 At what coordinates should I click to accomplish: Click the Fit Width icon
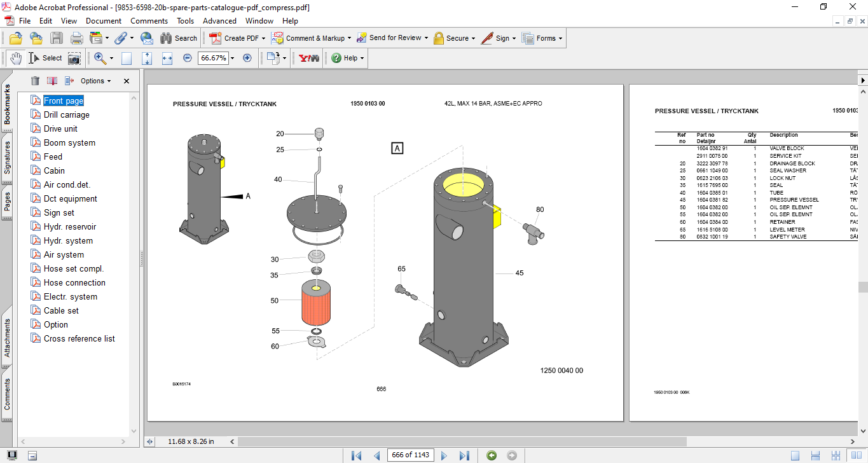pos(167,58)
